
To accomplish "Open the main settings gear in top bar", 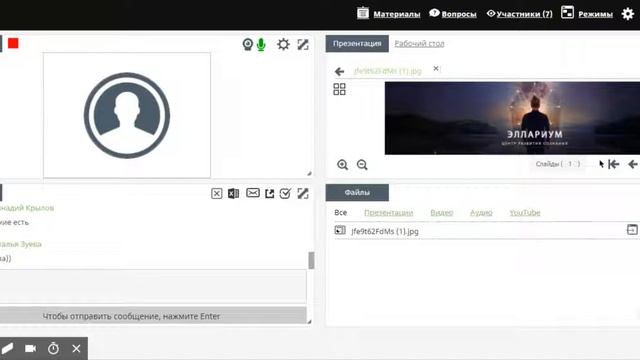I will pos(628,14).
